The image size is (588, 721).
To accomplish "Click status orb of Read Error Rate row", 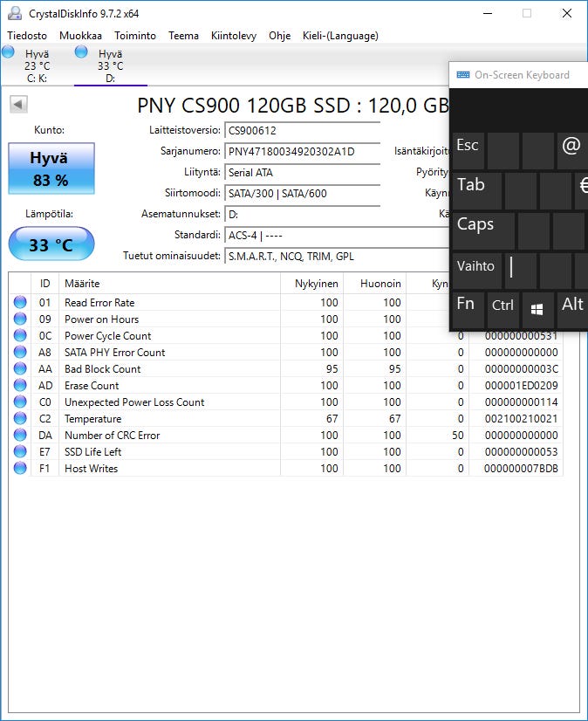I will (x=20, y=302).
